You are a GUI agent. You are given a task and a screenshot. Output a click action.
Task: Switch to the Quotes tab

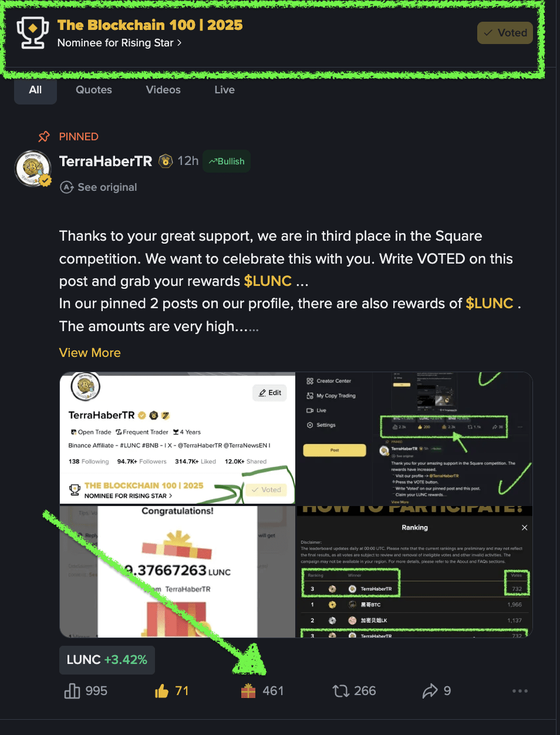pos(94,90)
